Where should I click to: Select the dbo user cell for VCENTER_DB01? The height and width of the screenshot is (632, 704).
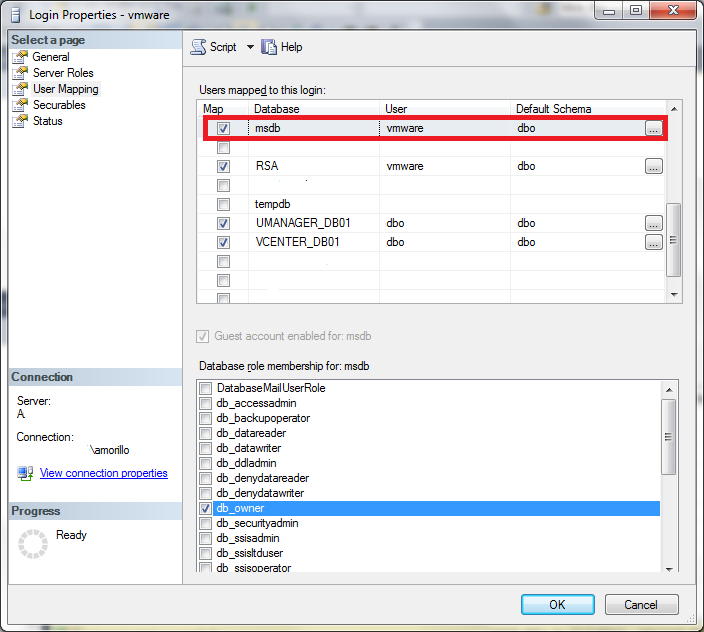coord(445,242)
